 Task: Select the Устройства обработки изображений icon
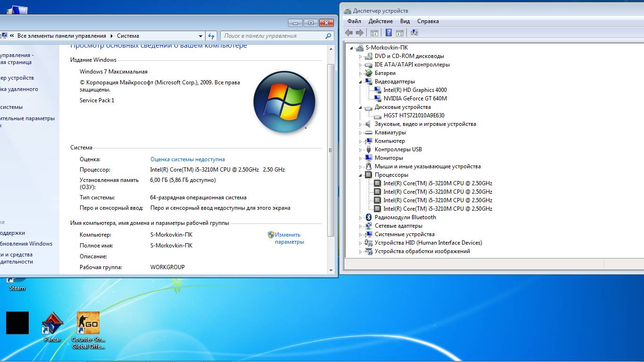click(x=369, y=251)
